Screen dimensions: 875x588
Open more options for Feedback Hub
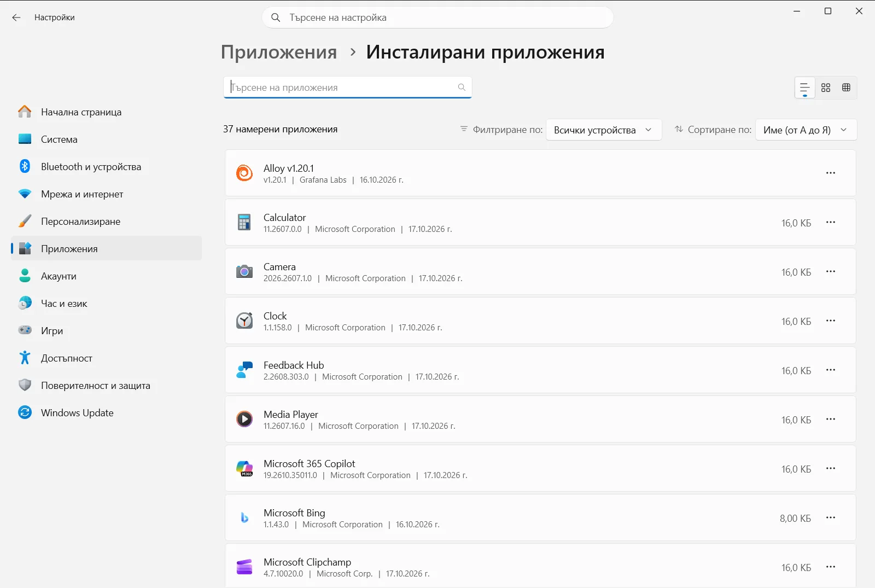click(831, 370)
